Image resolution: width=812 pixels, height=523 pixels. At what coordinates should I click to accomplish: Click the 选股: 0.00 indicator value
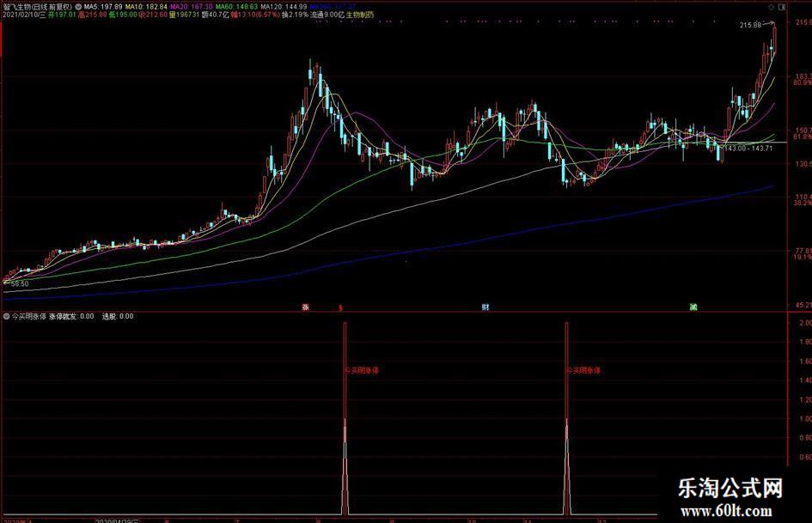coord(118,316)
